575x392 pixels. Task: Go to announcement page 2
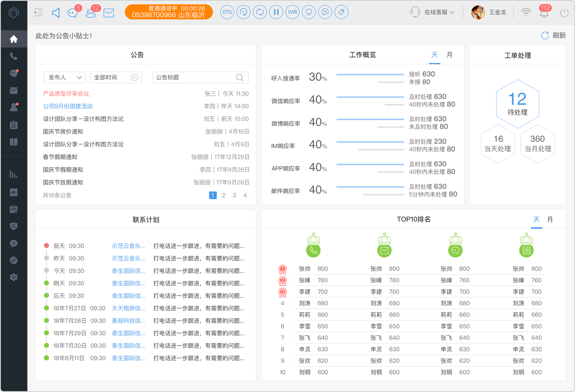(224, 195)
